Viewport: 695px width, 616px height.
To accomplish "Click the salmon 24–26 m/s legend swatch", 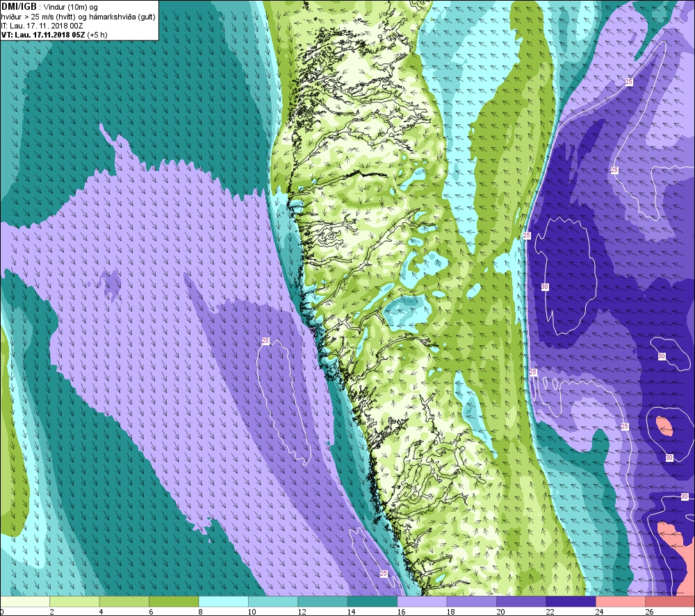I will point(621,601).
